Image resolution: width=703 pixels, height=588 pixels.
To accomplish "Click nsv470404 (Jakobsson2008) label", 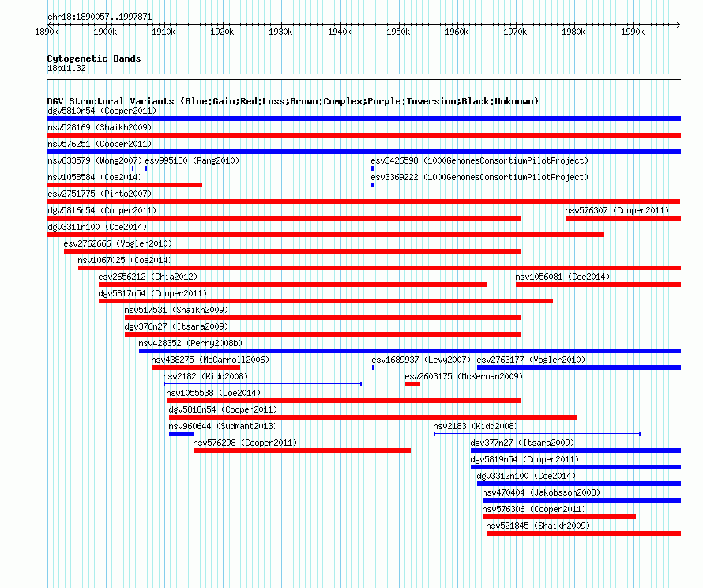I will click(x=541, y=492).
